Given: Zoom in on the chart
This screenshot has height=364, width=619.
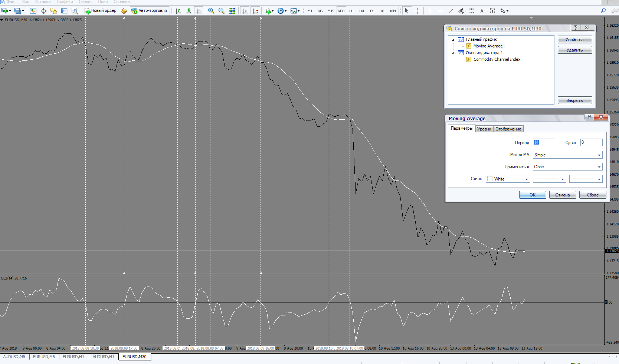Looking at the screenshot, I should [x=211, y=11].
